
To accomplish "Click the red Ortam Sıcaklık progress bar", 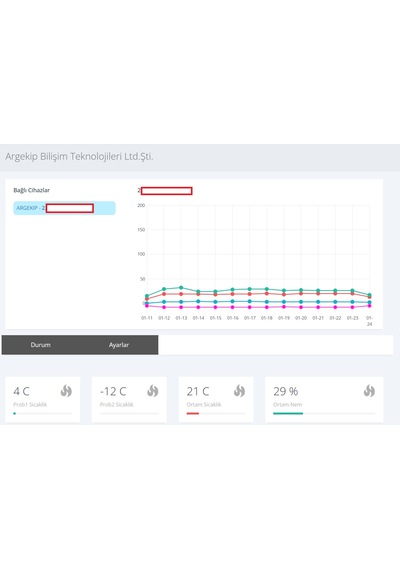I will pos(193,413).
